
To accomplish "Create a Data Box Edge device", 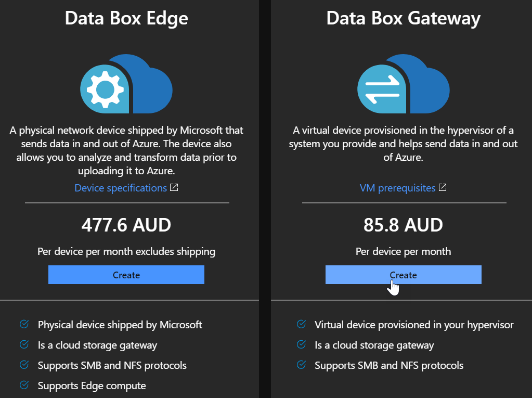I will pyautogui.click(x=126, y=275).
